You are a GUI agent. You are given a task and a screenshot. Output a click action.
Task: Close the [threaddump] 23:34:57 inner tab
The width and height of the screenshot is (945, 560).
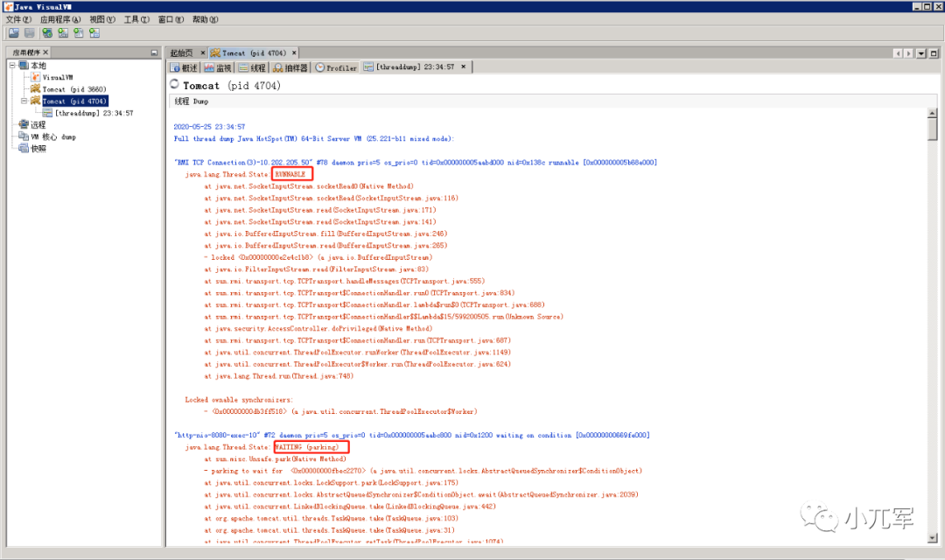pyautogui.click(x=464, y=66)
